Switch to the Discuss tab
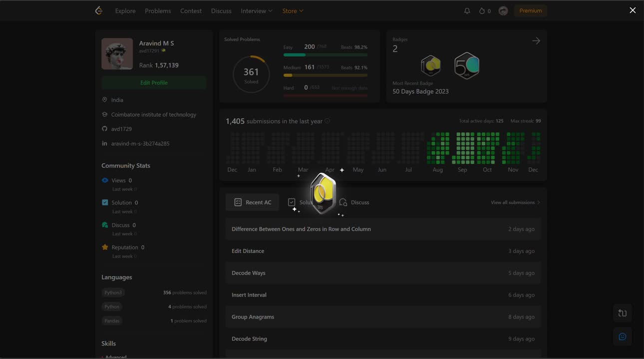The image size is (644, 359). coord(354,202)
